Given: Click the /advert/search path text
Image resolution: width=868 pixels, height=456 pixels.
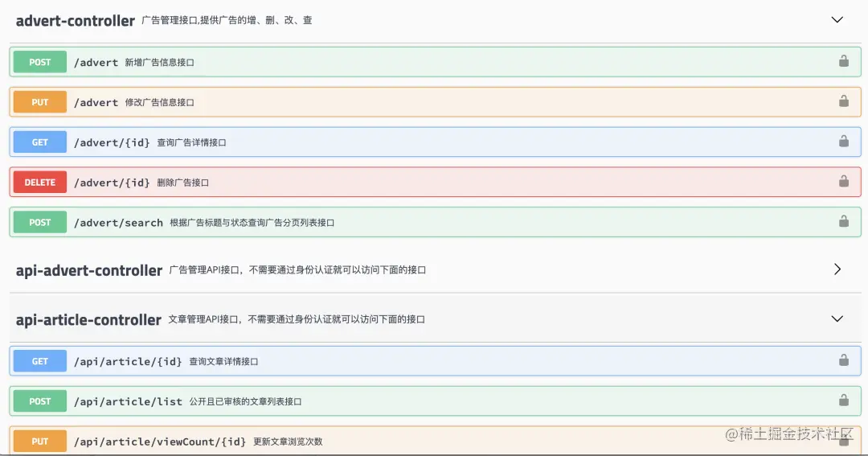Looking at the screenshot, I should (x=118, y=223).
